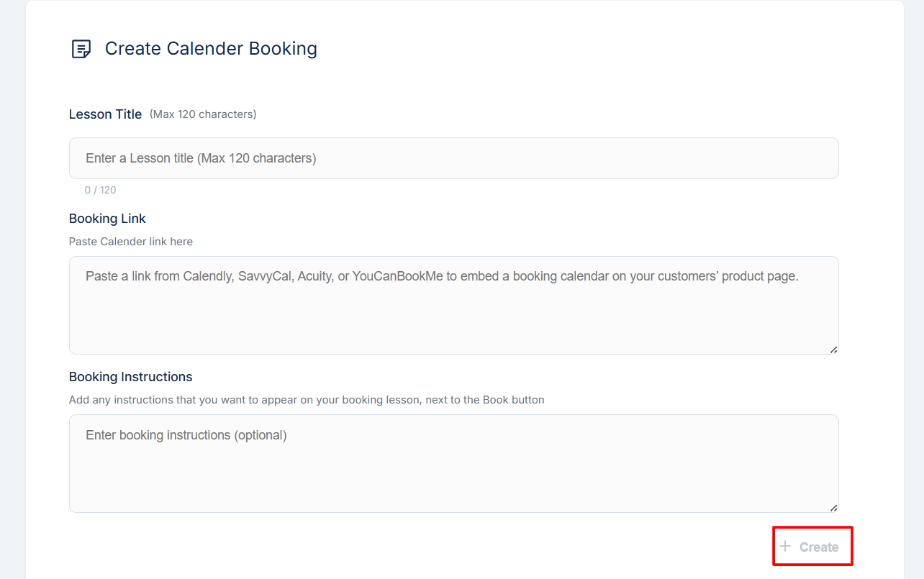Click the "Booking Instructions" field label
Screen dimensions: 924x579
131,377
